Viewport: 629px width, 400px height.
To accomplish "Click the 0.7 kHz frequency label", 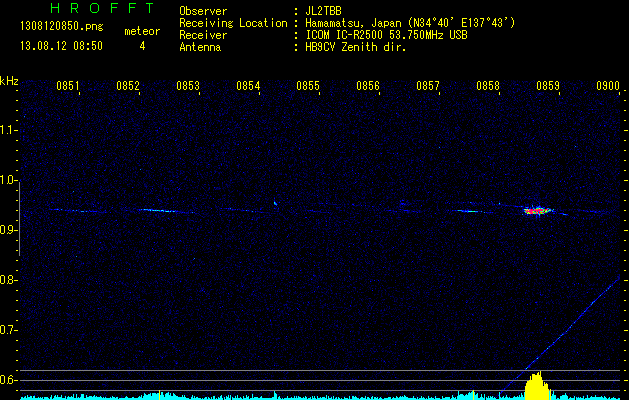I will (7, 330).
